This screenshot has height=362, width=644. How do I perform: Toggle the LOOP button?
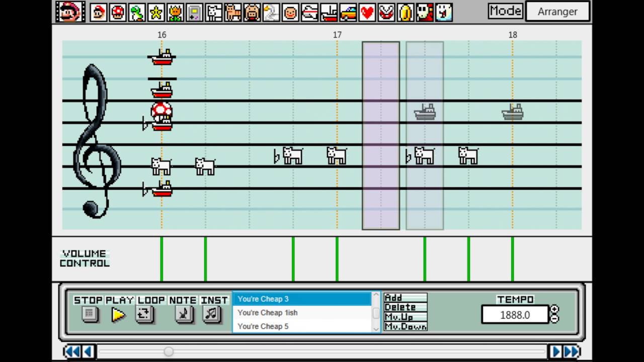tap(145, 314)
